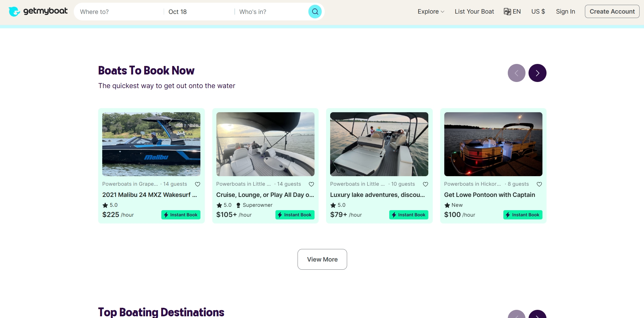Click the getmyboat logo icon
The image size is (644, 318).
14,12
